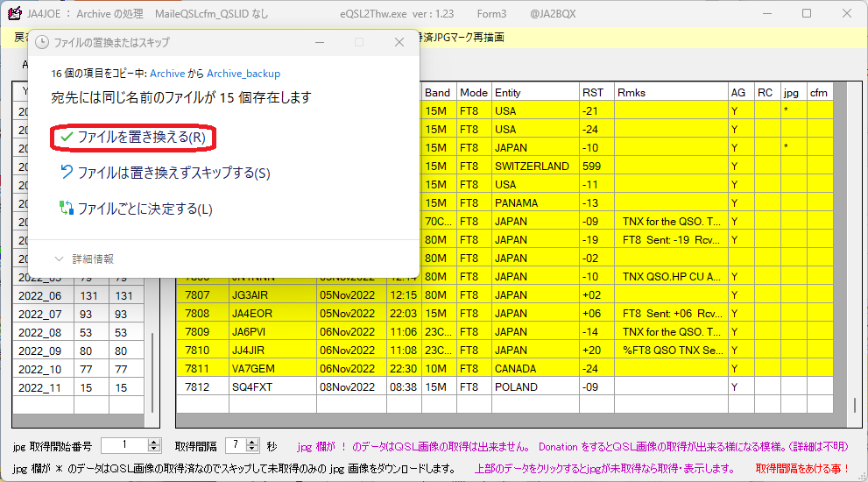This screenshot has width=868, height=482.
Task: Maximize the main eQSL2Thw window
Action: coord(807,13)
